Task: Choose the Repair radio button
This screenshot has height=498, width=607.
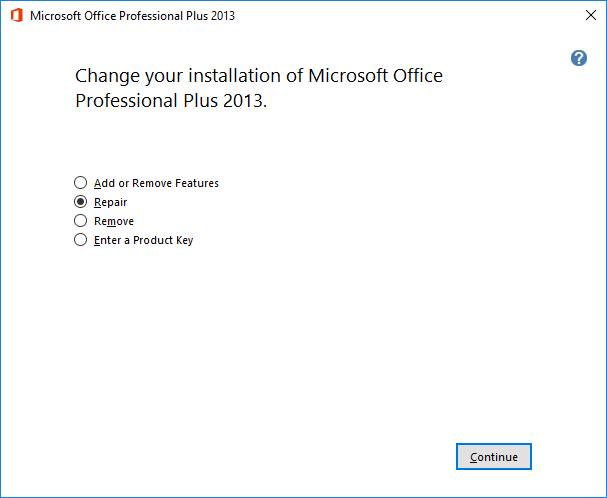Action: tap(81, 202)
